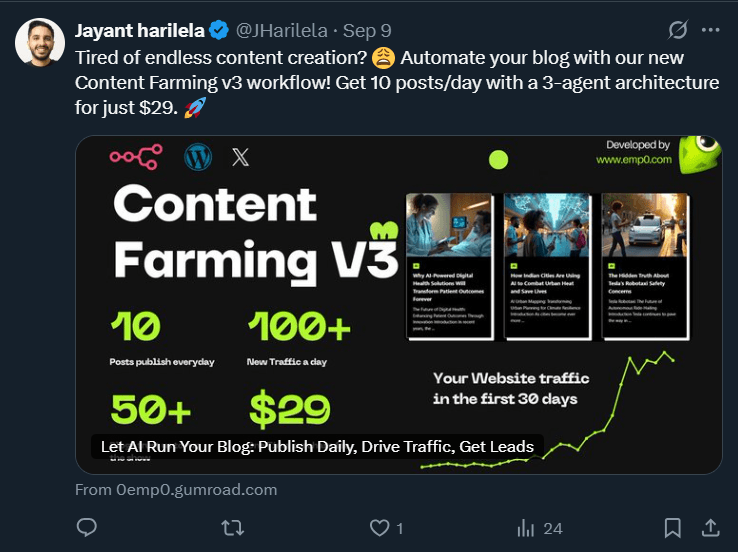Open the 0emp0.gumroad.com source link

(x=176, y=490)
